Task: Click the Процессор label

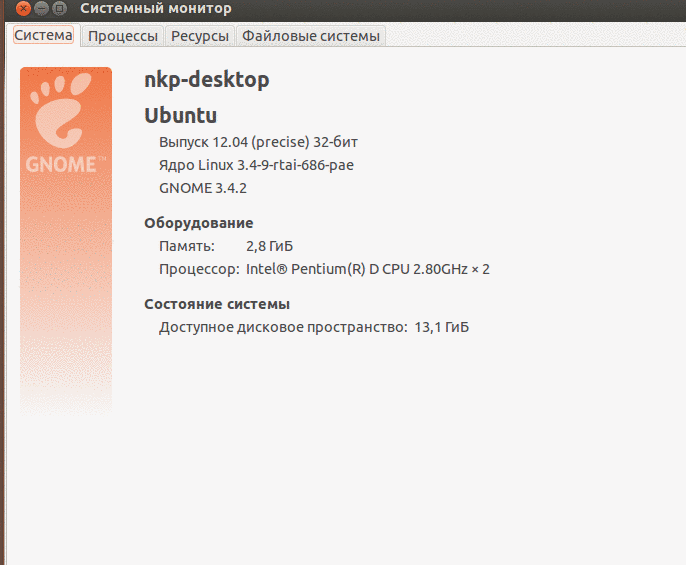Action: 200,269
